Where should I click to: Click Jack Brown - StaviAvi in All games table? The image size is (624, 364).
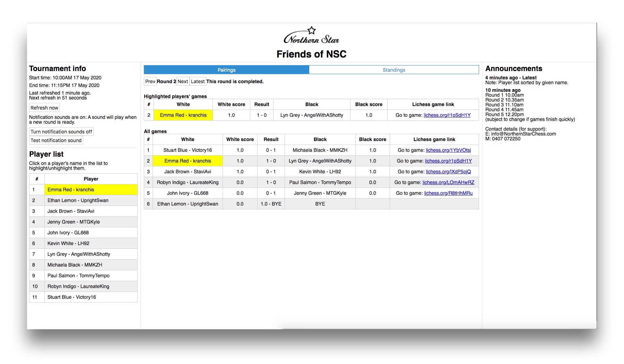click(188, 172)
